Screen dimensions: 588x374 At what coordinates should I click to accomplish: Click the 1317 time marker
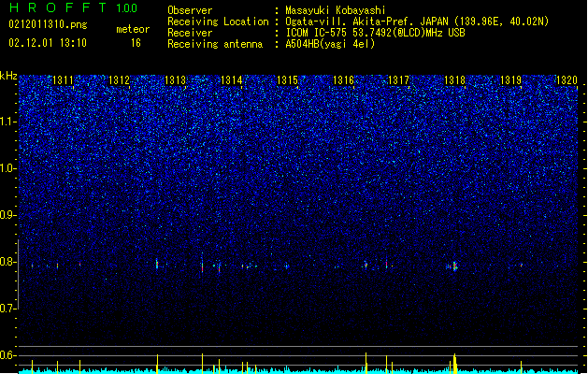399,80
